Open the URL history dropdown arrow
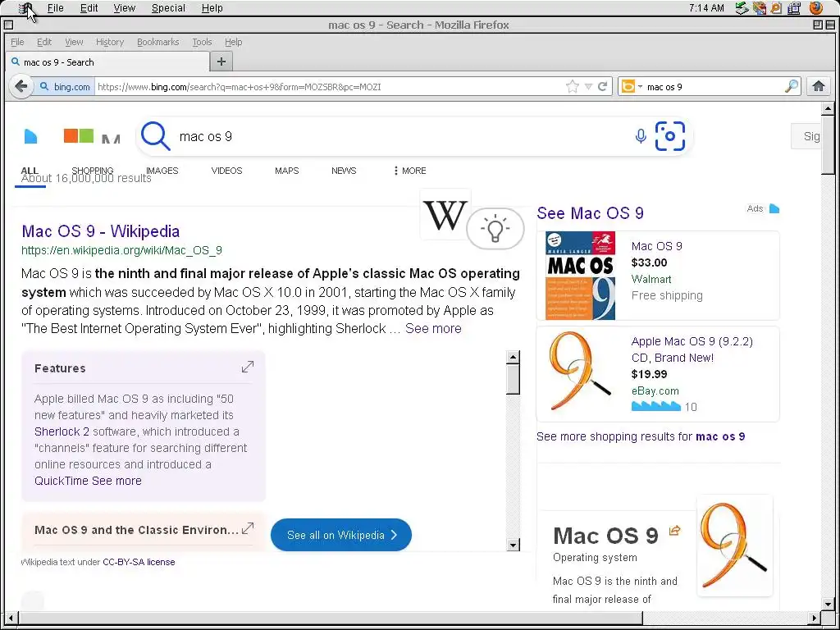Screen dimensions: 840x630 tap(588, 87)
